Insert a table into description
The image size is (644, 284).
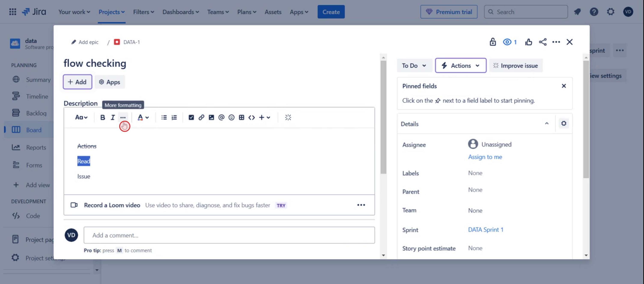click(x=241, y=117)
